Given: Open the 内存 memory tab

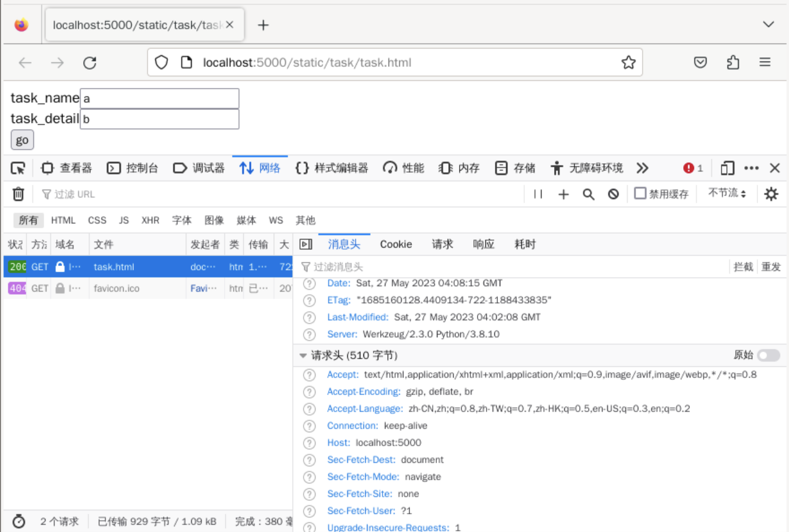Looking at the screenshot, I should pos(459,169).
